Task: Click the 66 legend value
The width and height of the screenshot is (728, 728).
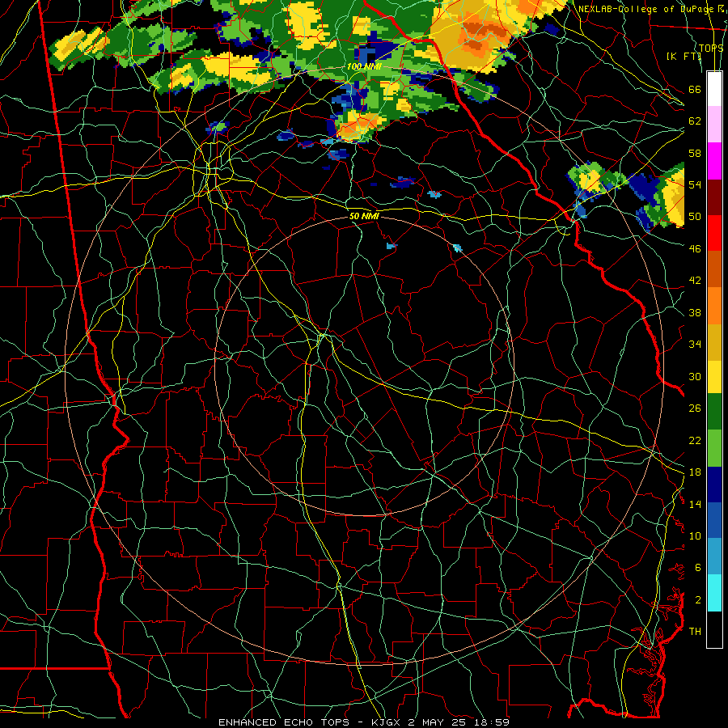Action: [x=695, y=89]
